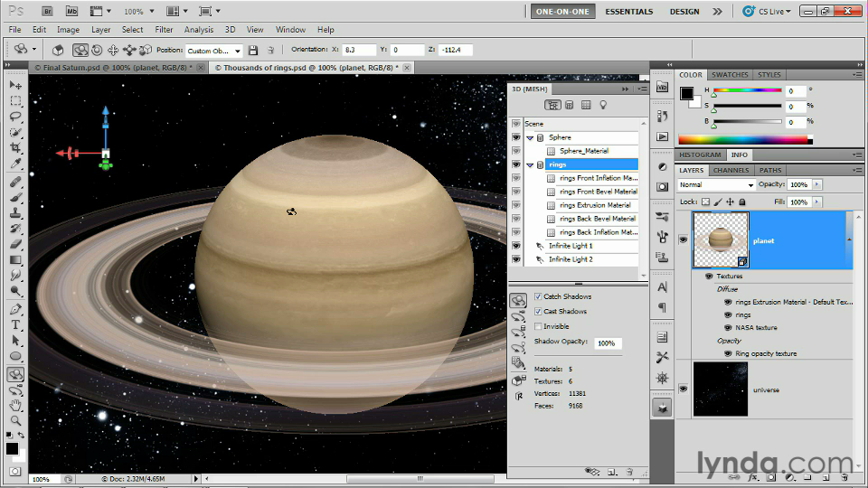
Task: Open the Filter menu
Action: point(164,30)
